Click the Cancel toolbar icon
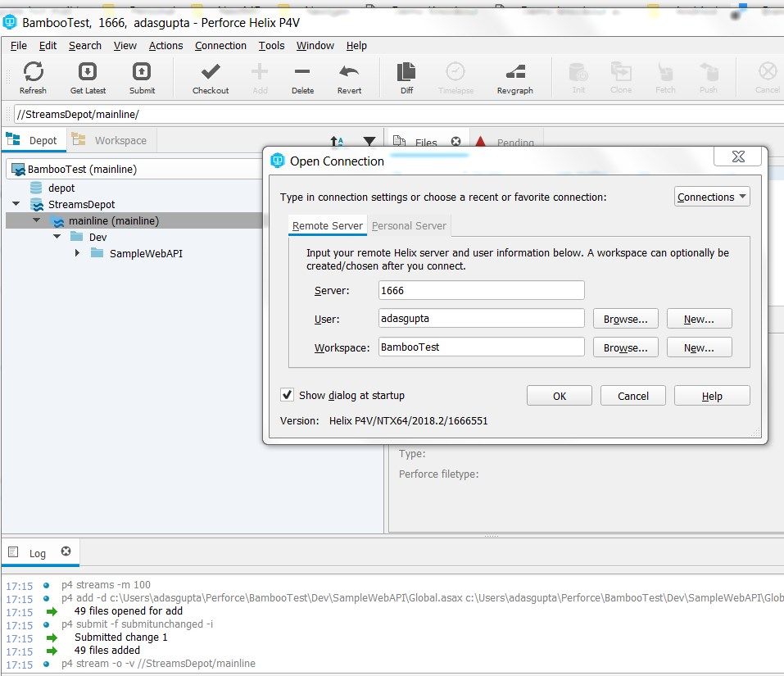The image size is (784, 676). pyautogui.click(x=768, y=71)
